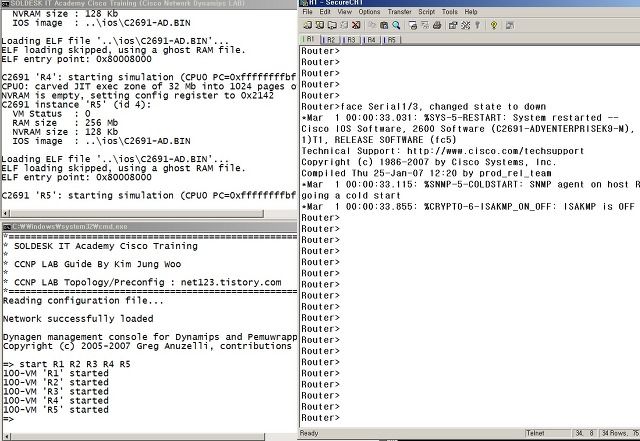The height and width of the screenshot is (441, 640).
Task: Click the 'Copyright (c) 1986-2007 by Cisco Systems' line
Action: click(429, 162)
